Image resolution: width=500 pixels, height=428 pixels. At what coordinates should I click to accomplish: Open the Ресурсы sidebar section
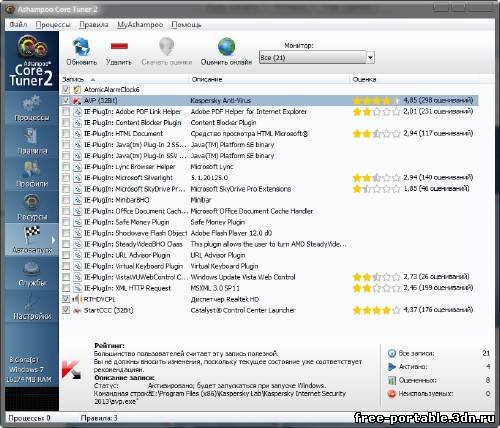click(32, 207)
